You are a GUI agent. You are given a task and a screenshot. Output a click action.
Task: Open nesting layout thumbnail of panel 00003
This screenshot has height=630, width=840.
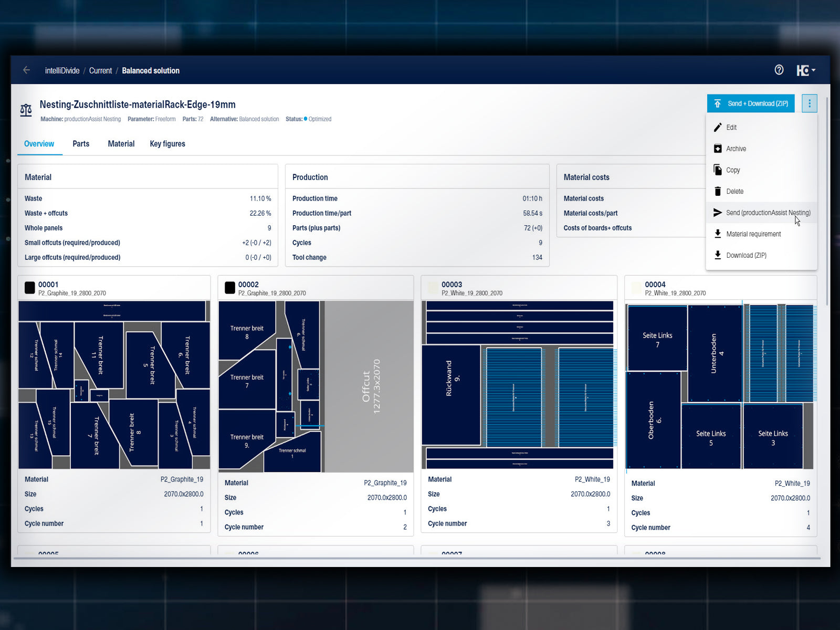coord(519,385)
